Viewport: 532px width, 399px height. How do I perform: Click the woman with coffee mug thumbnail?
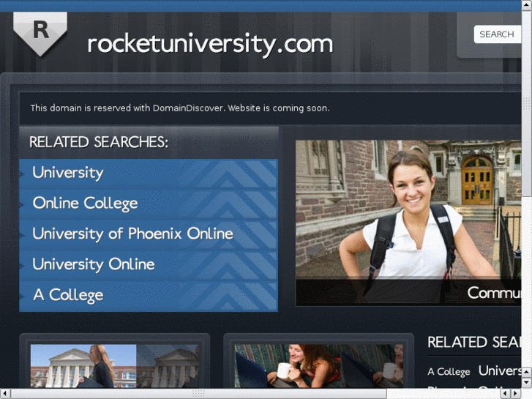coord(318,366)
